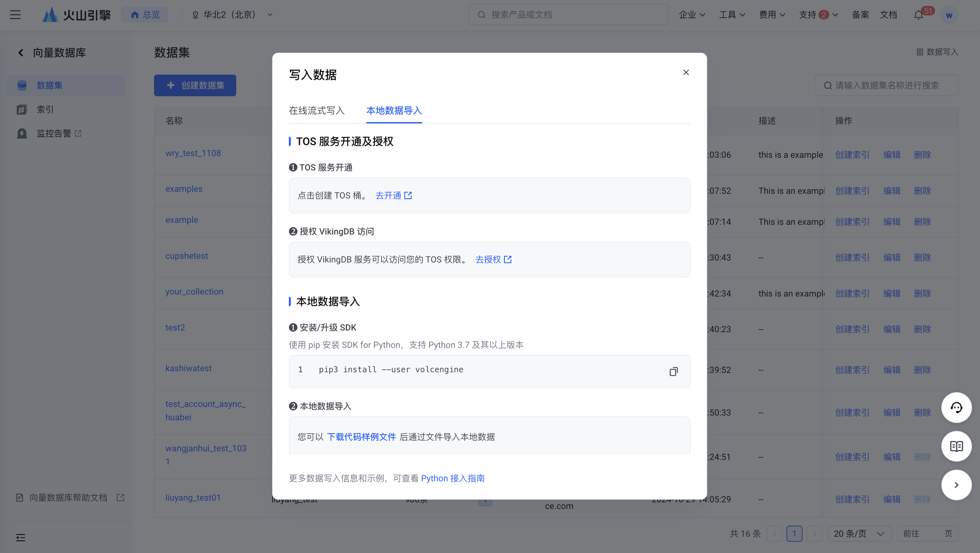Expand the 工具 menu

(732, 15)
